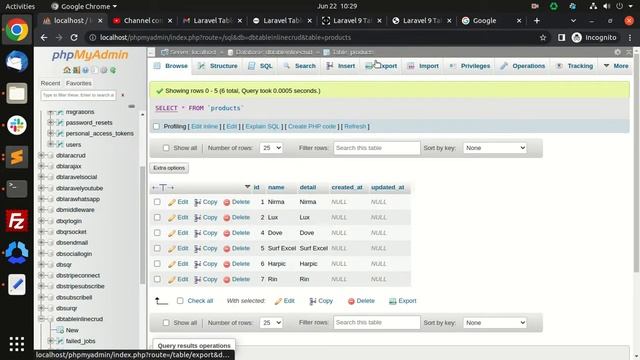The image size is (640, 360).
Task: Go to the Insert tab
Action: (341, 66)
